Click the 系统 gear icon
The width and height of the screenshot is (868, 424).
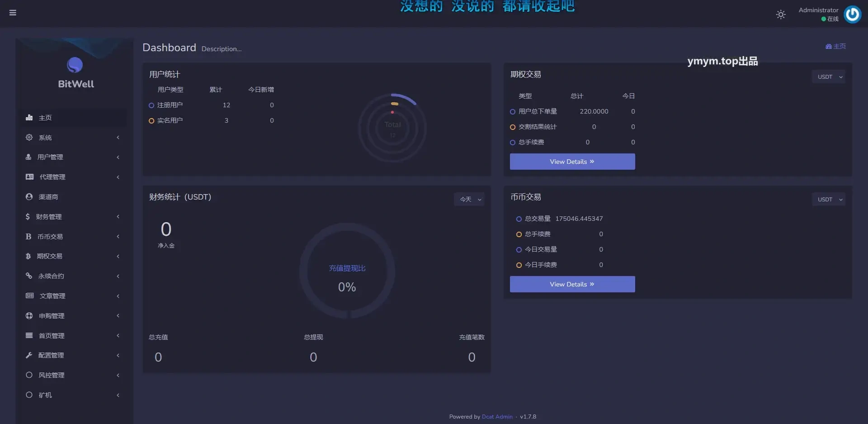click(29, 138)
